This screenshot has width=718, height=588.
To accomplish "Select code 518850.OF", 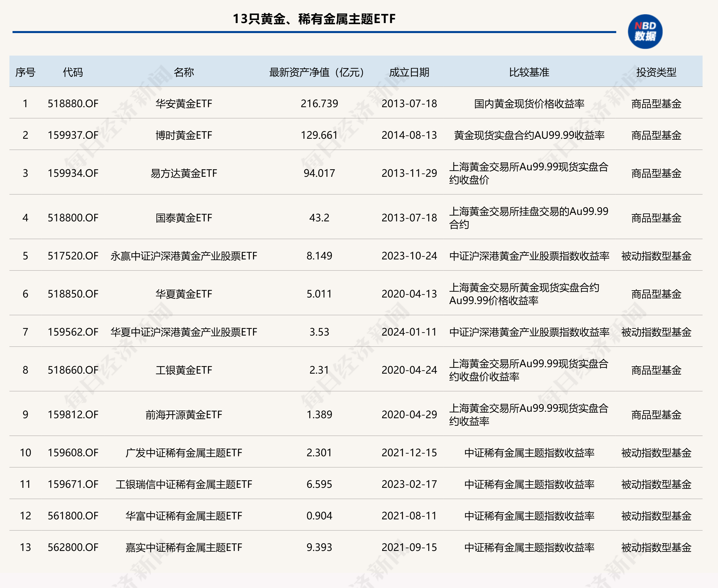I will click(x=73, y=294).
